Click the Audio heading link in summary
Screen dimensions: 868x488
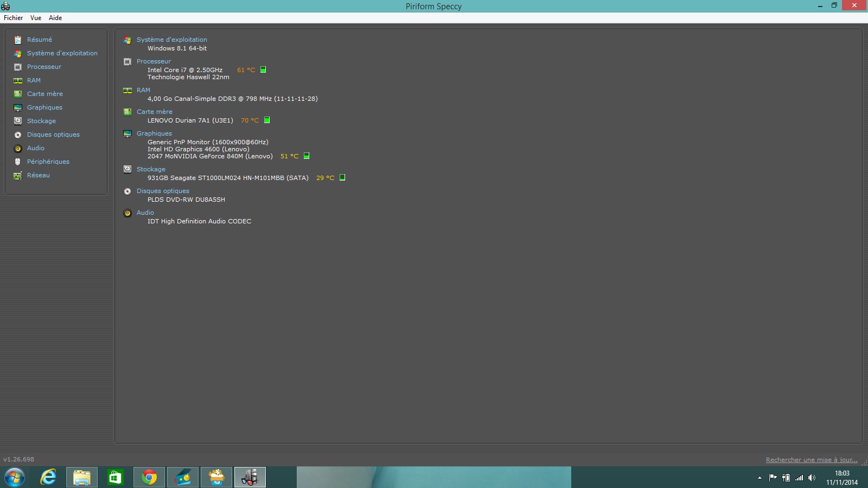pos(145,213)
